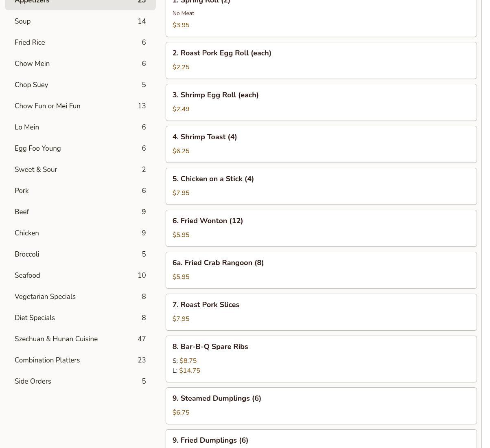Click the $2.49 shrimp egg roll price
490x448 pixels.
[181, 109]
